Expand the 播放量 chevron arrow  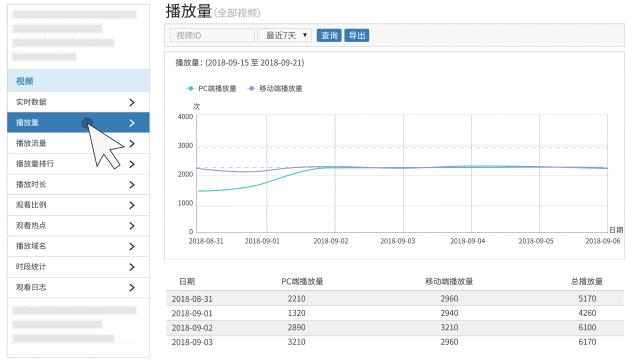(x=131, y=122)
